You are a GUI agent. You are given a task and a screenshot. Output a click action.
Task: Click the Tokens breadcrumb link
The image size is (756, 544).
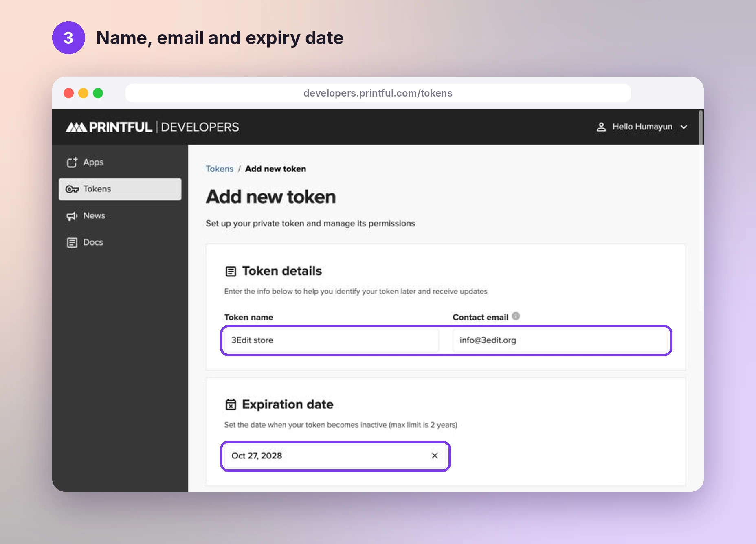pos(220,169)
